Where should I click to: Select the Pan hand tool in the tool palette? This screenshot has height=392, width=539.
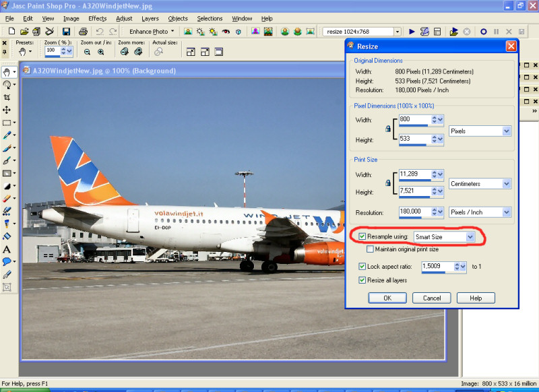(x=7, y=72)
